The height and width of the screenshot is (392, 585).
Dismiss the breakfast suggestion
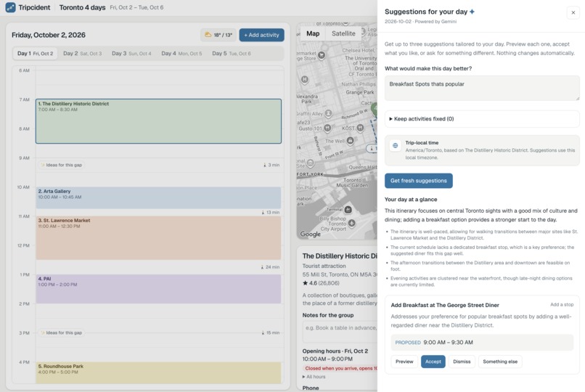coord(462,362)
